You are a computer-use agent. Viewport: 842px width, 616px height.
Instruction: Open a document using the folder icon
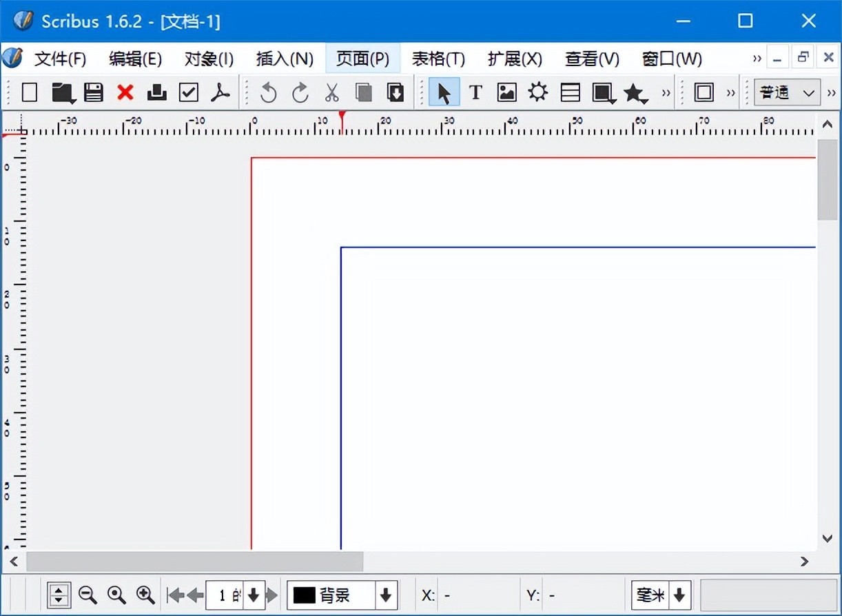(63, 92)
